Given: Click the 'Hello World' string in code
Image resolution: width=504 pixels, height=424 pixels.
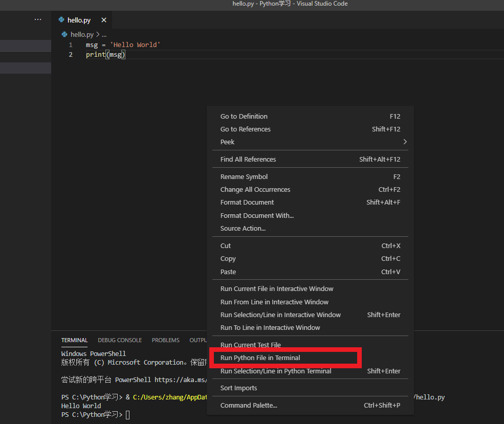Looking at the screenshot, I should [135, 45].
